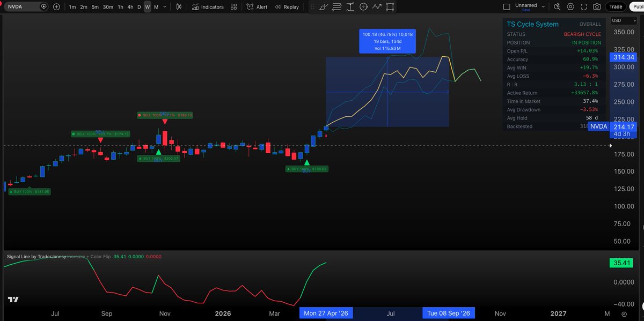Screen dimensions: 644x321
Task: Select the 5m timeframe
Action: click(x=95, y=7)
